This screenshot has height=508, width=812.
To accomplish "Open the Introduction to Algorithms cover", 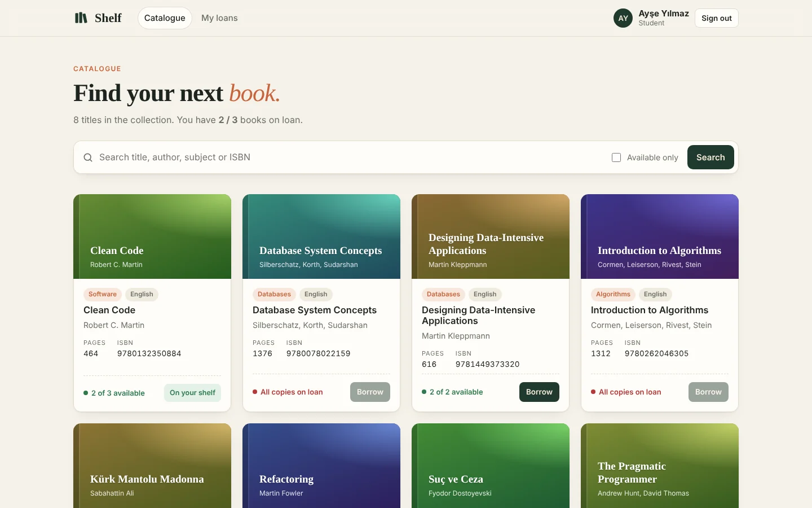I will [x=660, y=237].
